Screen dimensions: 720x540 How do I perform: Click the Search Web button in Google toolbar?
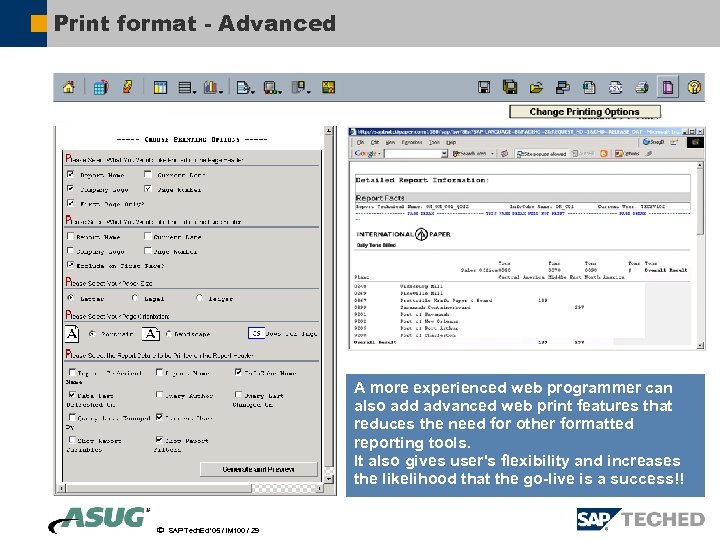(x=469, y=154)
